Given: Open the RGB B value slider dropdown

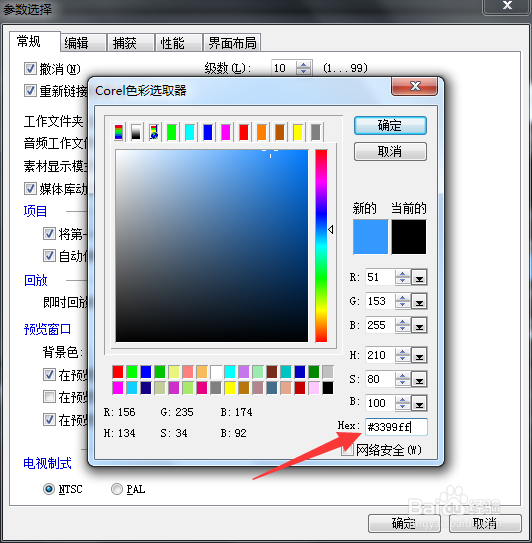Looking at the screenshot, I should point(419,326).
